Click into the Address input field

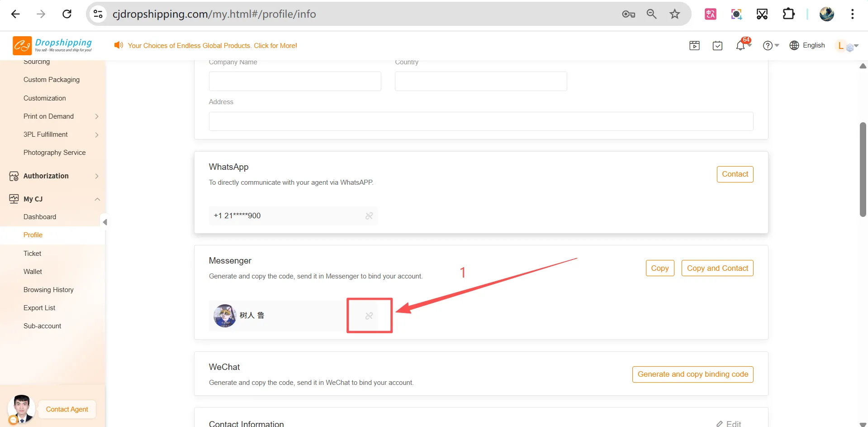pos(480,121)
